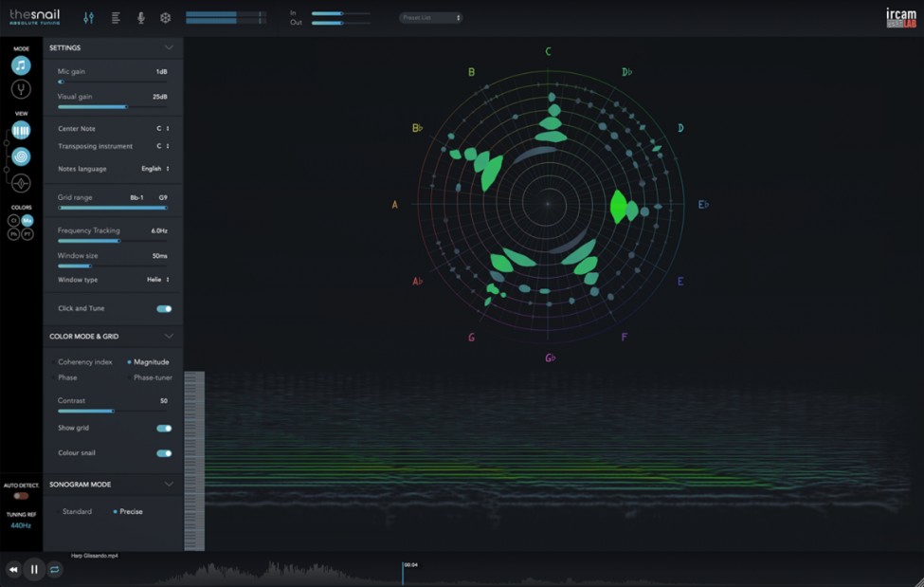Turn on the Auto Detect toggle
Image resolution: width=924 pixels, height=587 pixels.
pyautogui.click(x=20, y=494)
